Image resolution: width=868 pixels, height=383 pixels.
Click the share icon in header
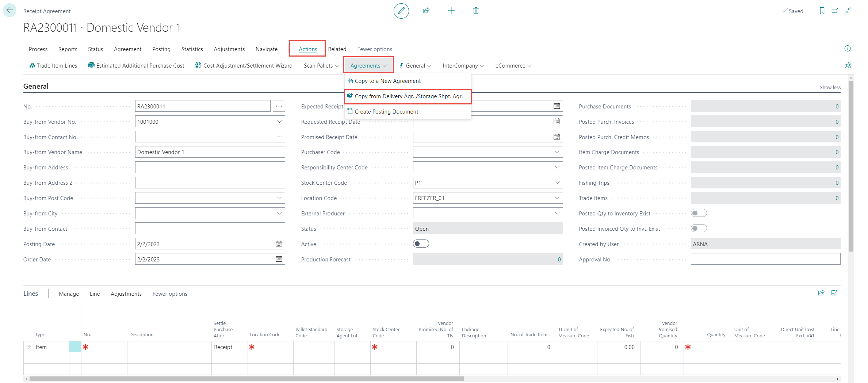[x=426, y=11]
